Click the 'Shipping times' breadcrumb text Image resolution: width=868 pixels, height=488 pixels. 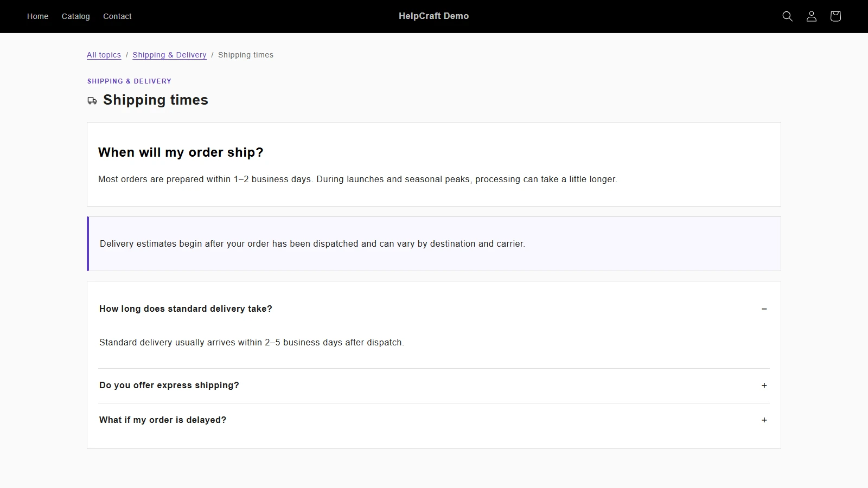246,55
